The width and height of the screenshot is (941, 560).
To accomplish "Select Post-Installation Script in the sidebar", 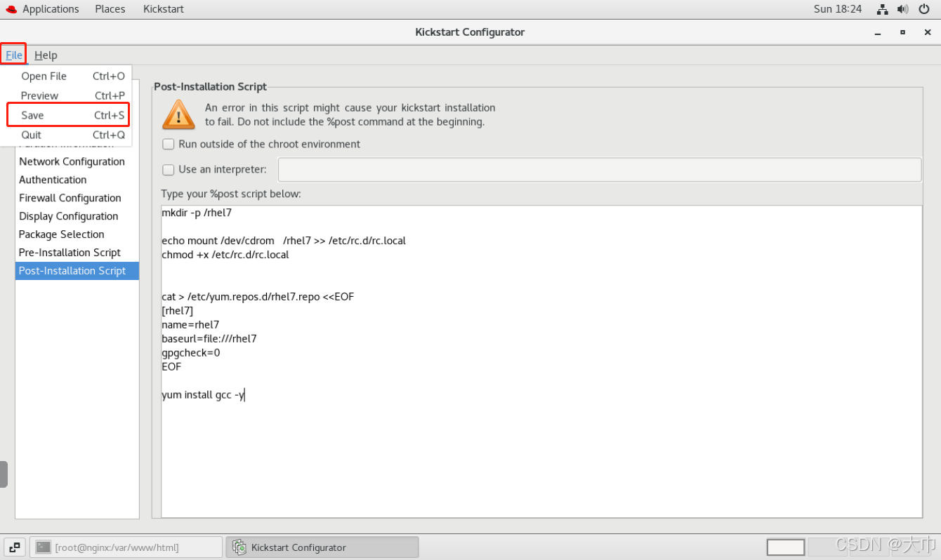I will [77, 271].
